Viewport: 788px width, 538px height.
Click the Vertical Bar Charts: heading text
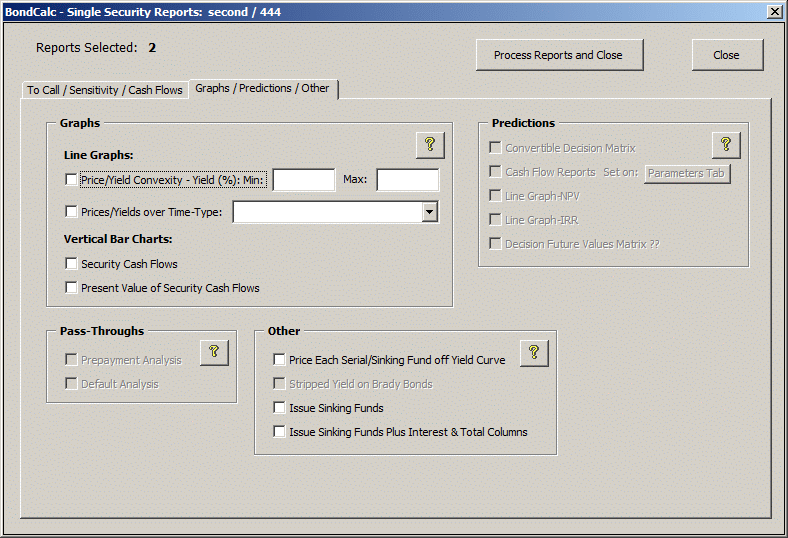pyautogui.click(x=118, y=239)
